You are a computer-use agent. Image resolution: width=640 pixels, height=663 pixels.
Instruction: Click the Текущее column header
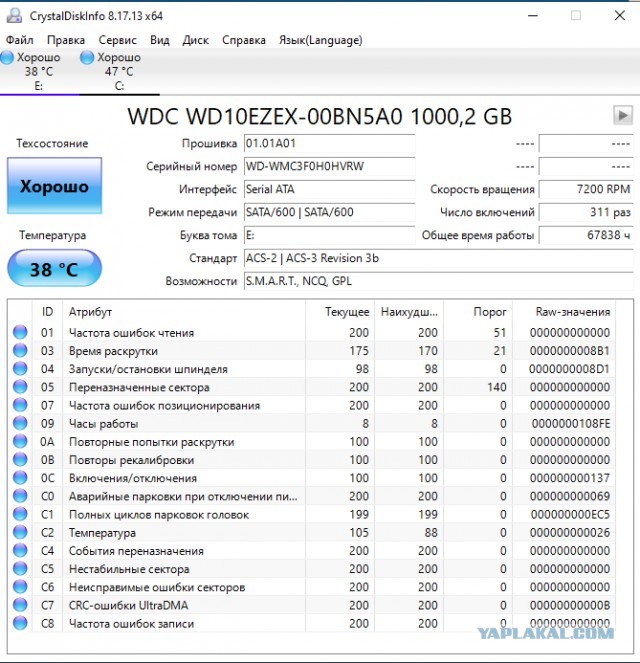coord(340,312)
